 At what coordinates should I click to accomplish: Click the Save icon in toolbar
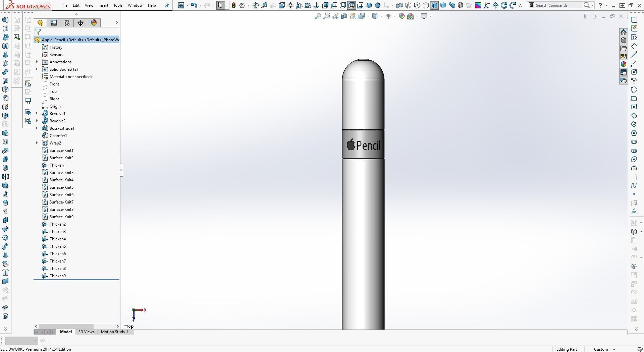pos(181,5)
